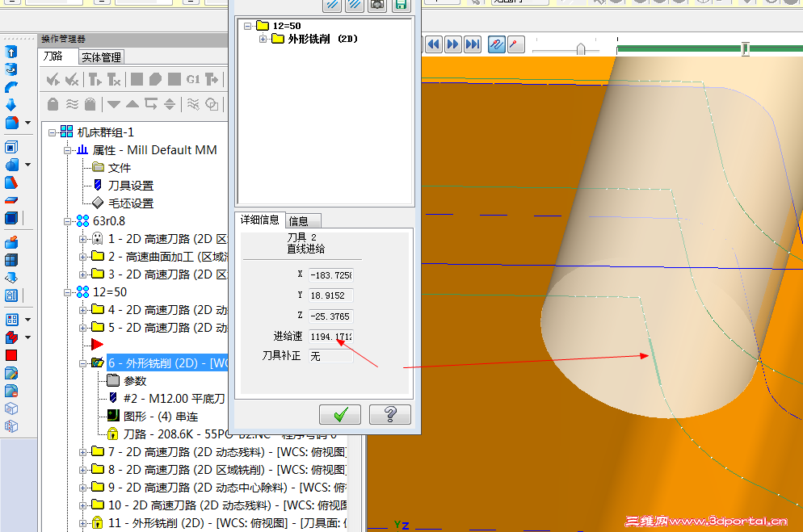Click the solid revolve icon in sidebar
803x532 pixels.
click(11, 69)
